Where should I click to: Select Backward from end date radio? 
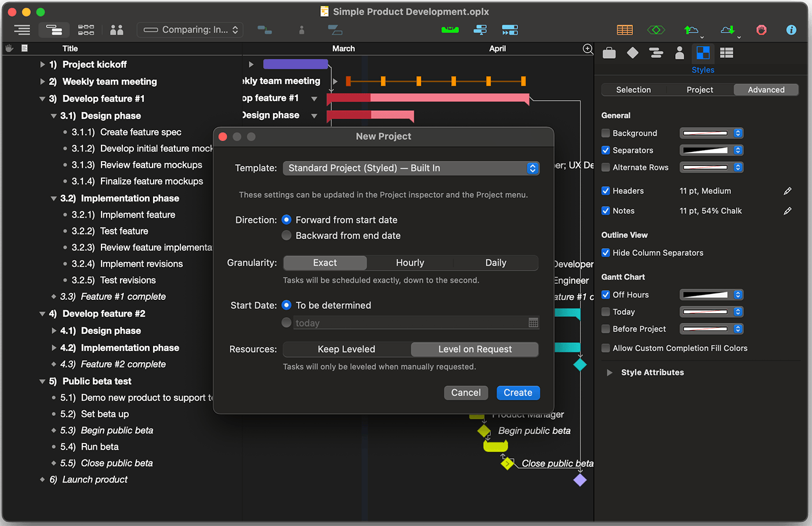287,235
